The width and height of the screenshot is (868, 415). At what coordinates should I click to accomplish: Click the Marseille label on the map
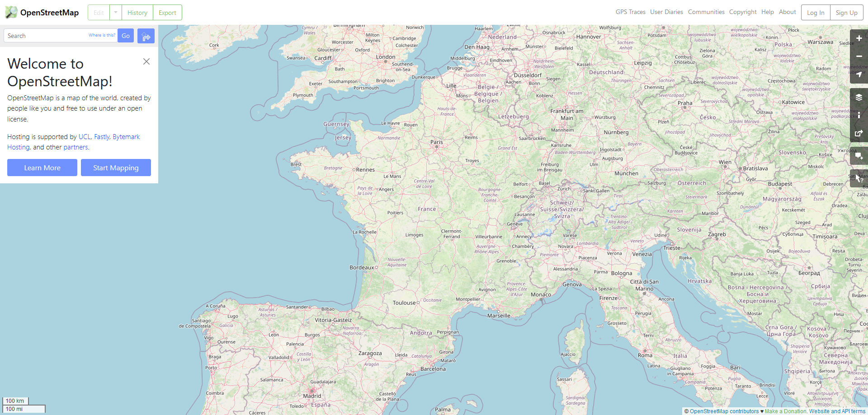(x=499, y=316)
